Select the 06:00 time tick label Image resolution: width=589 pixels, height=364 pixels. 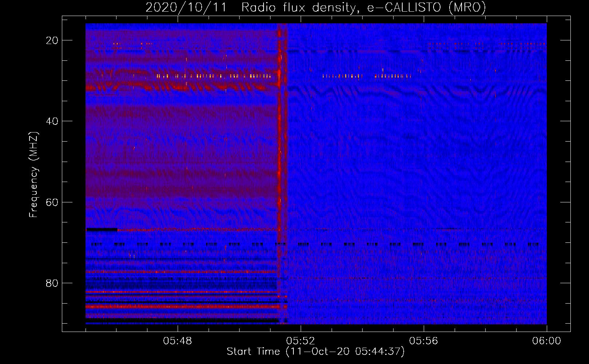point(546,341)
